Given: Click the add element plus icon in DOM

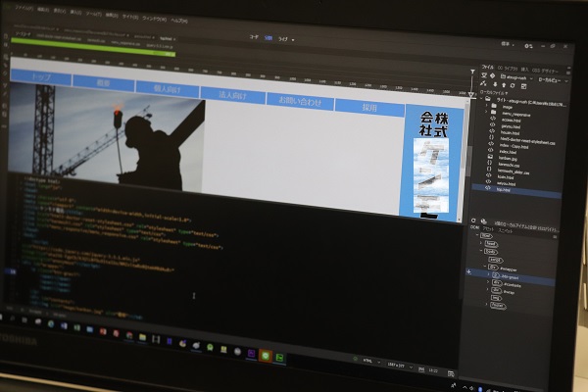Looking at the screenshot, I should 468,271.
